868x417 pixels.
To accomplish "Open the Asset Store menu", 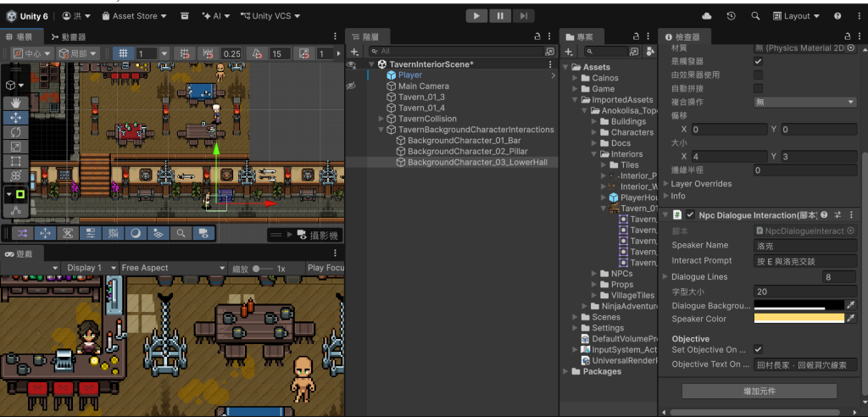I will tap(135, 16).
